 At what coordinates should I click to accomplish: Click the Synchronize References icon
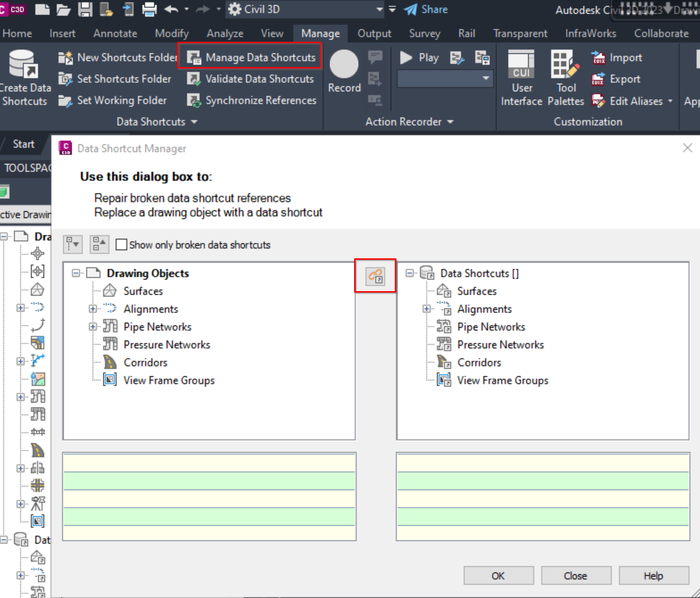pyautogui.click(x=194, y=101)
